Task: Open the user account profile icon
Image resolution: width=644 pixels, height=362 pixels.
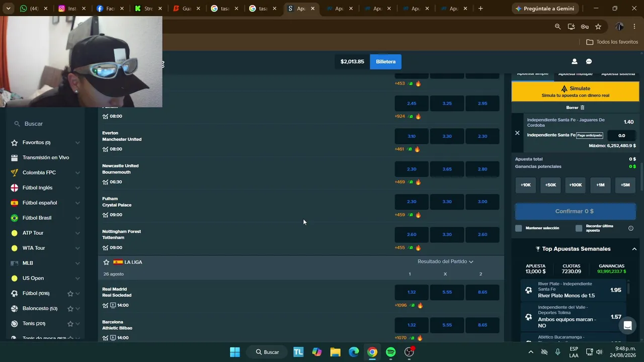Action: pos(574,61)
